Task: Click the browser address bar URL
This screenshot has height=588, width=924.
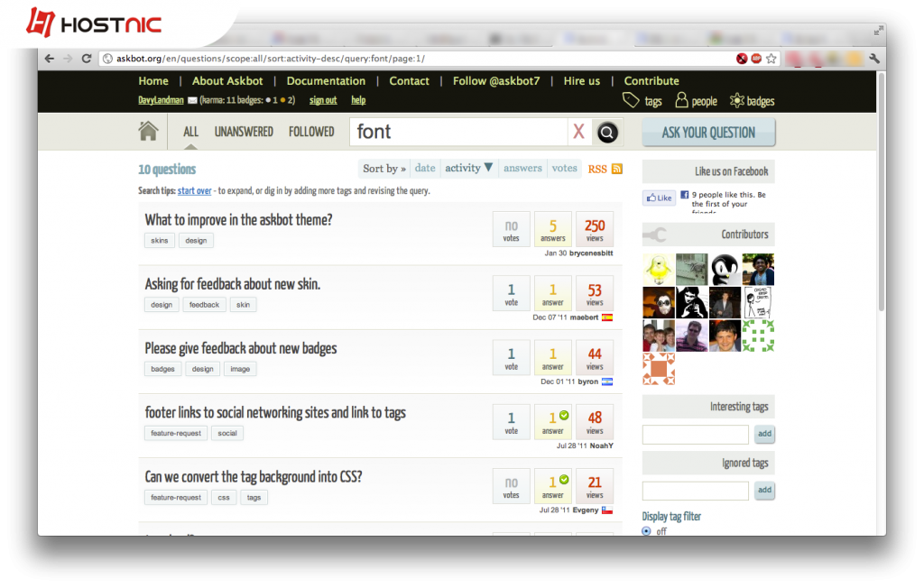Action: click(271, 59)
